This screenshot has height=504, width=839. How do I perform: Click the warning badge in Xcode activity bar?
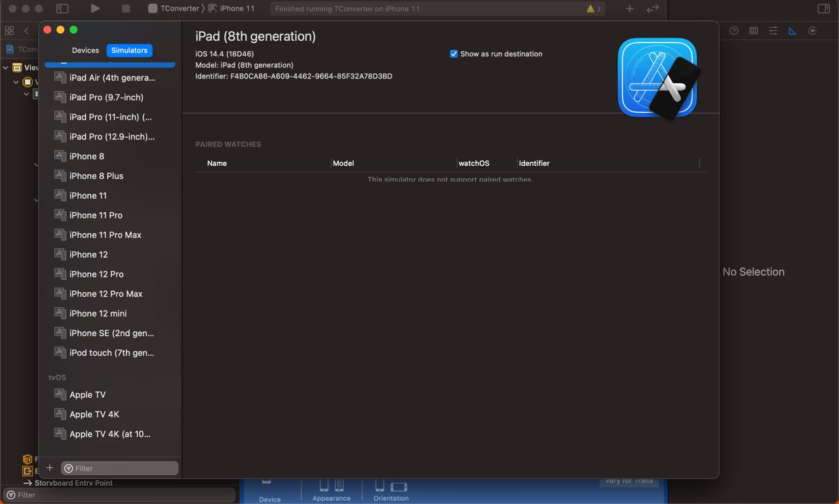[x=594, y=9]
